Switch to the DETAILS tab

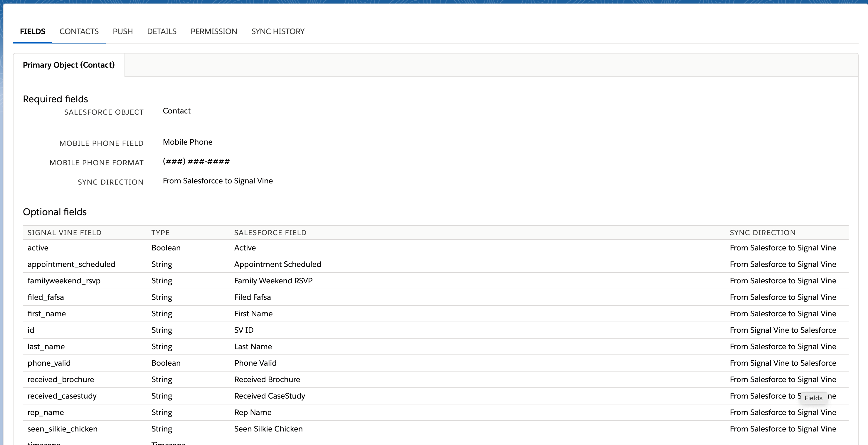tap(162, 31)
